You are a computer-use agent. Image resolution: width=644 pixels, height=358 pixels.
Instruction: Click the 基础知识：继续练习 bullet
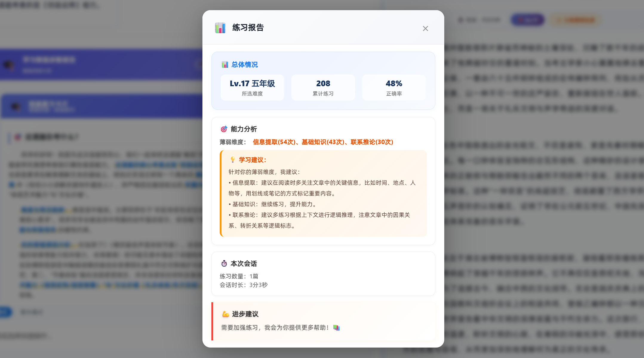pyautogui.click(x=273, y=204)
